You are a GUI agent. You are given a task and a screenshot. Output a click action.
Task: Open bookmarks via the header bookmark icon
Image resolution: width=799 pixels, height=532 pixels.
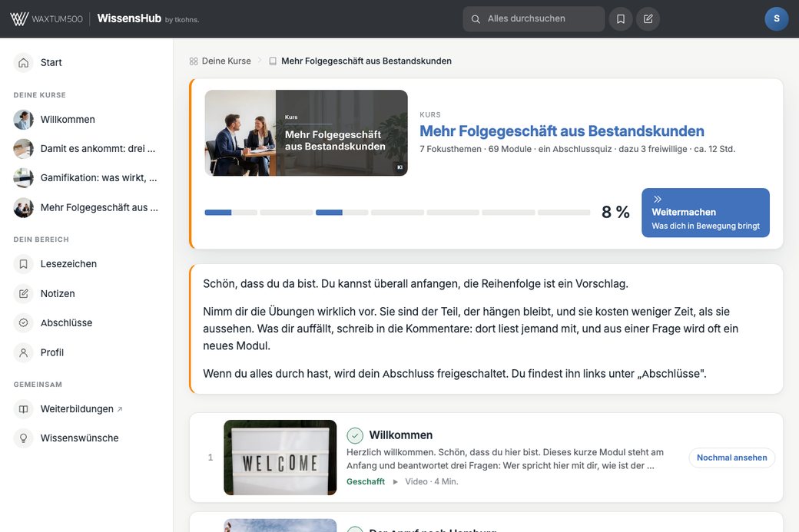[621, 19]
